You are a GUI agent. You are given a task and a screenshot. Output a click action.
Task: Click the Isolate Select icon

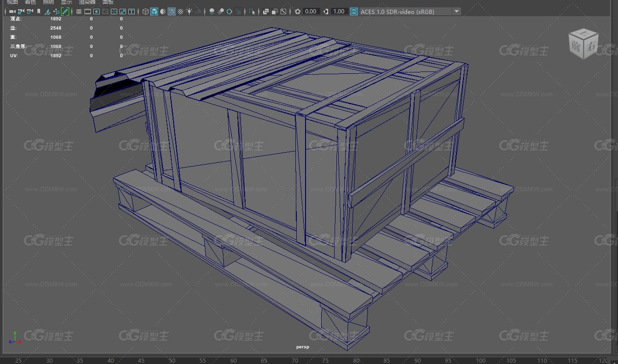click(x=252, y=12)
